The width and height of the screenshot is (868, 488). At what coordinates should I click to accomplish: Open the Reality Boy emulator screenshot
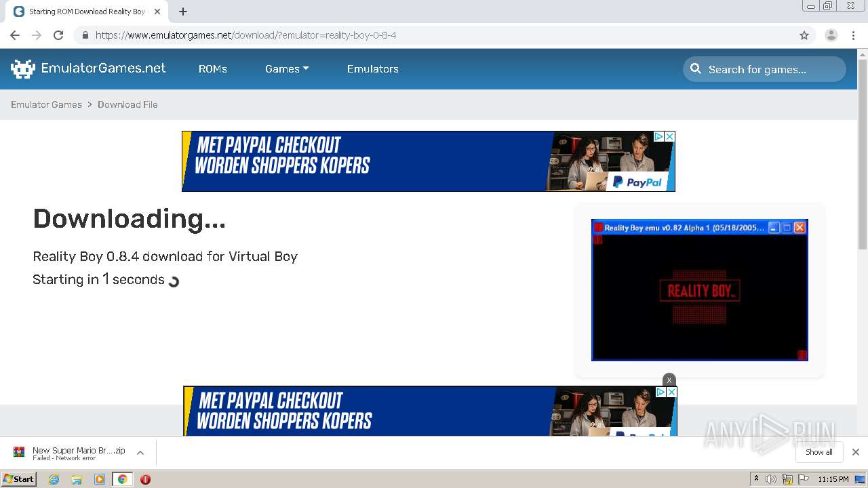coord(700,290)
